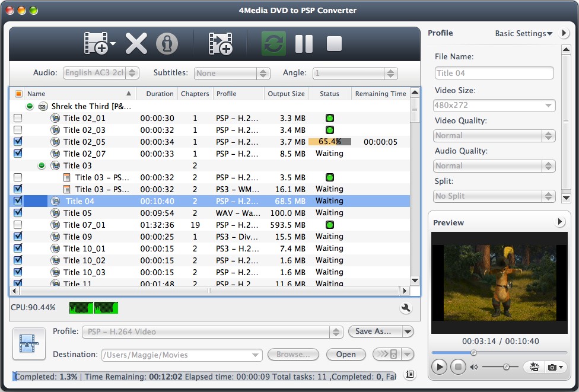This screenshot has height=392, width=579.
Task: Click the Save As button
Action: coord(373,332)
